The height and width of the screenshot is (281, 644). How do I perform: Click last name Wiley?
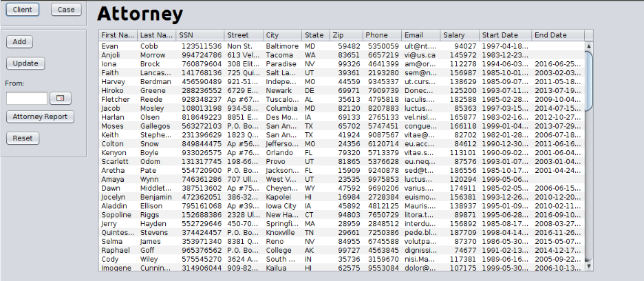tap(149, 259)
